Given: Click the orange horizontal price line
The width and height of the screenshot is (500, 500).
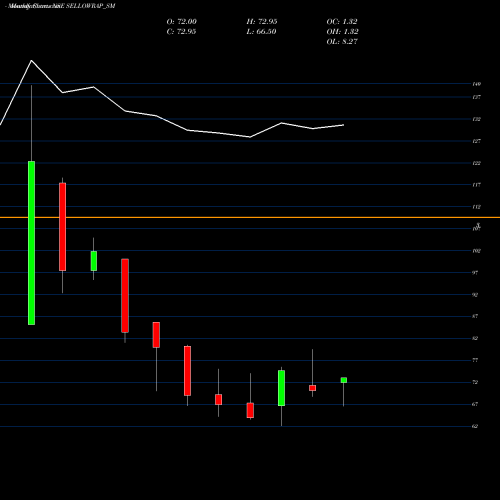Looking at the screenshot, I should coord(250,217).
